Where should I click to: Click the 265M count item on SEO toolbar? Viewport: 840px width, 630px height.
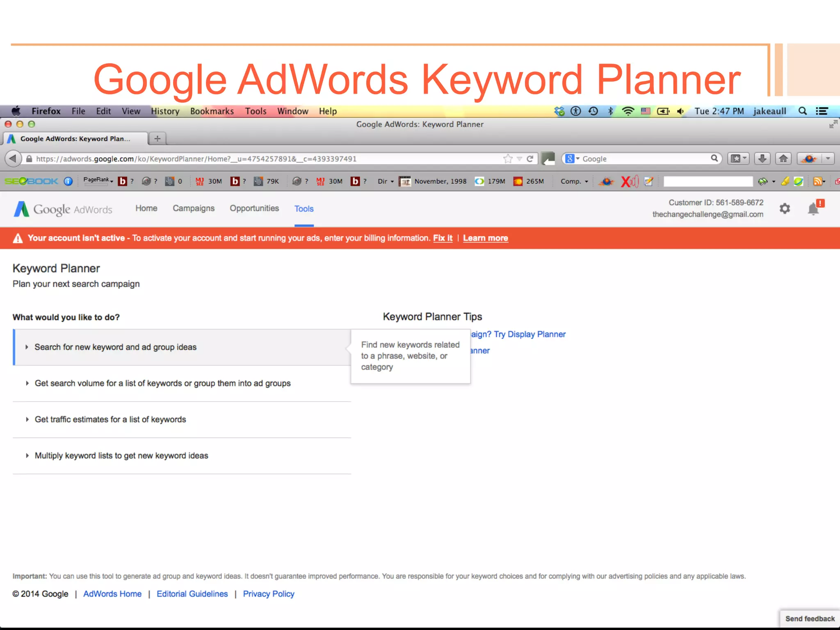point(529,181)
